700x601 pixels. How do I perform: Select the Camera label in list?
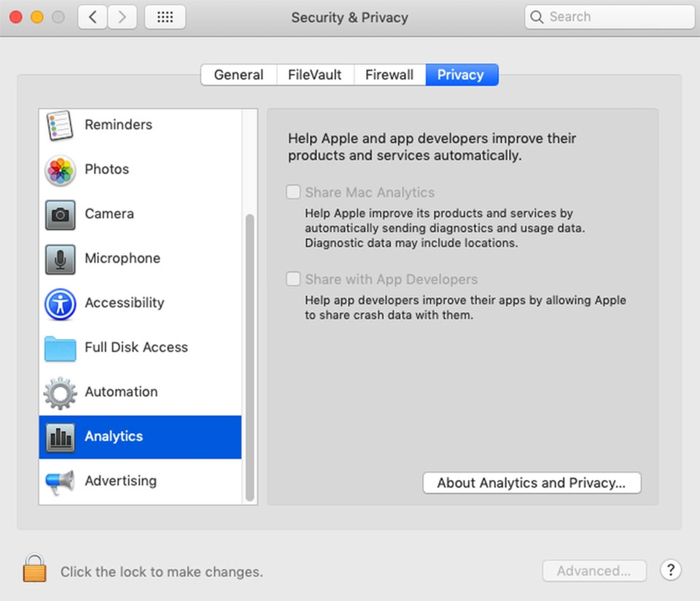[109, 214]
